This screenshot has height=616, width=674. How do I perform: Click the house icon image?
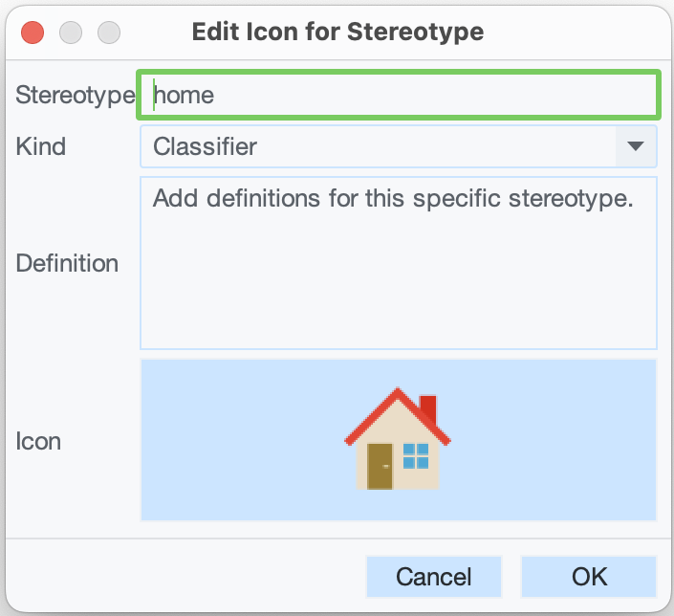coord(397,440)
